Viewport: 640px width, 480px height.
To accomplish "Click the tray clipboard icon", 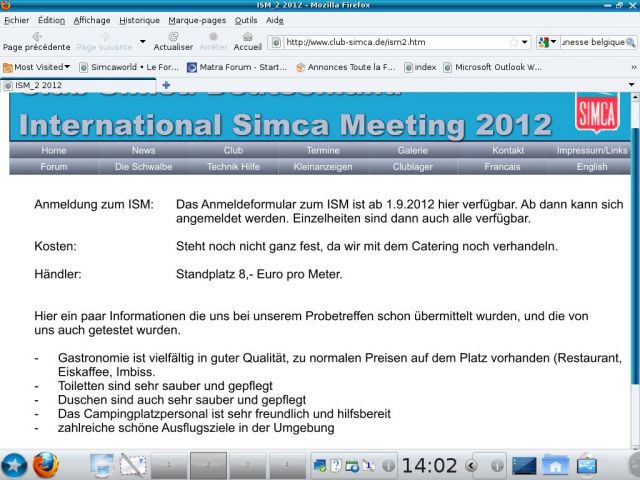I will point(369,465).
